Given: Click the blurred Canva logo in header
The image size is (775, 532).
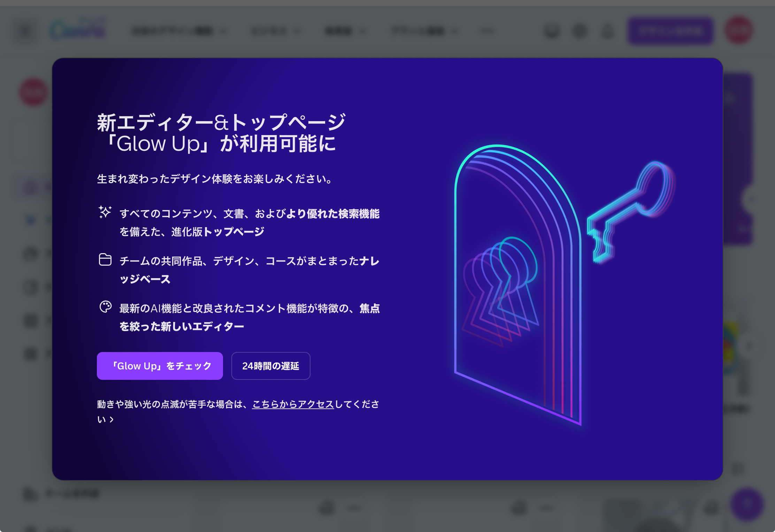Looking at the screenshot, I should 77,30.
